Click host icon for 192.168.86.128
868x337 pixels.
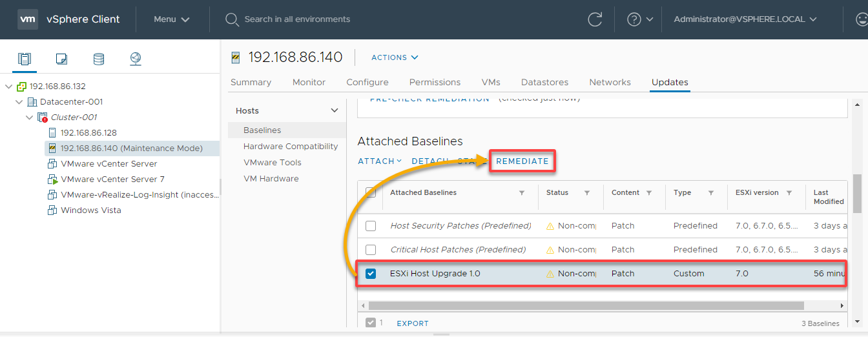53,133
